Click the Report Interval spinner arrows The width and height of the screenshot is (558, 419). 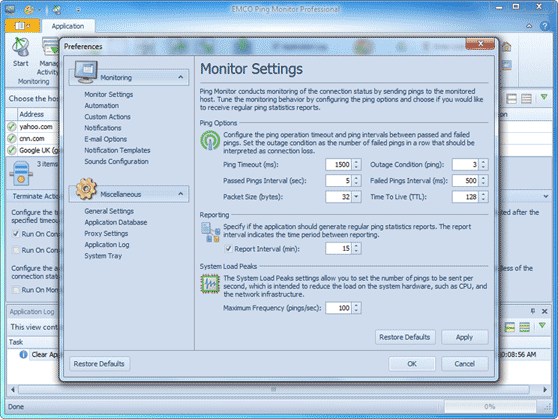coord(356,248)
